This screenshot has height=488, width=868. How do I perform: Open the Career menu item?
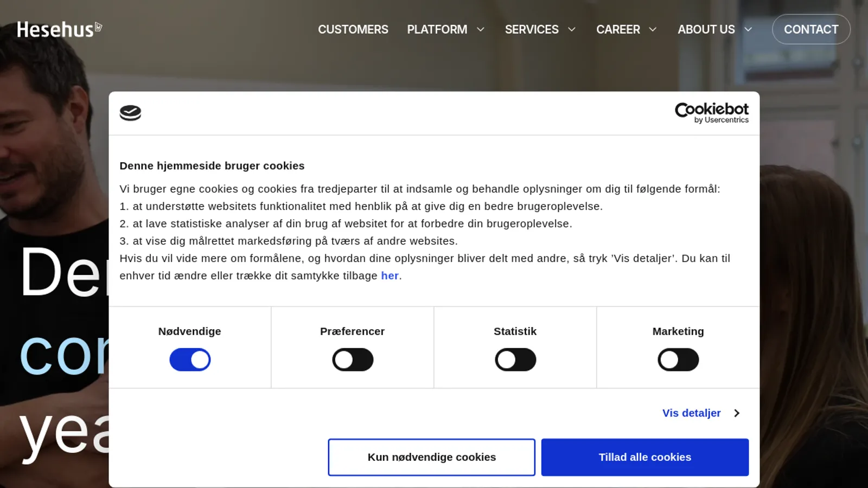tap(618, 29)
